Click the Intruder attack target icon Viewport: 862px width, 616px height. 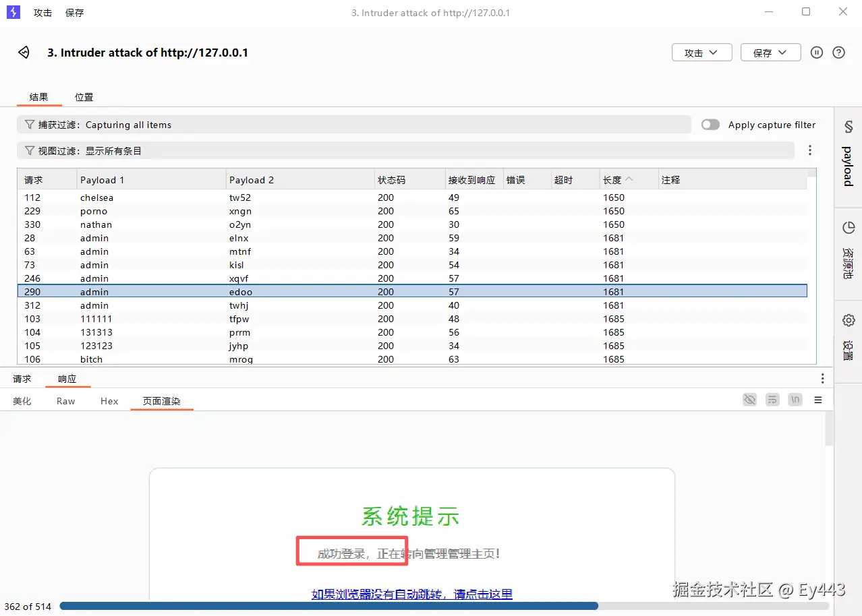(x=24, y=53)
